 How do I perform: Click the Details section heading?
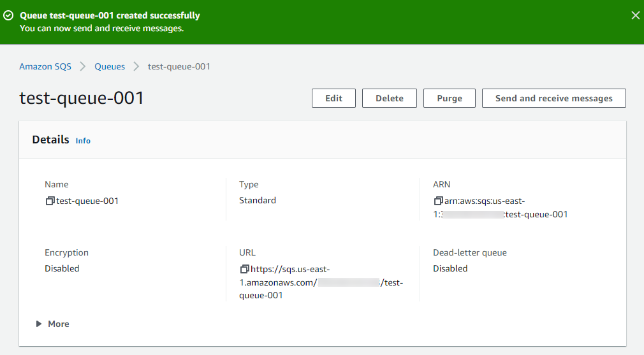(50, 140)
